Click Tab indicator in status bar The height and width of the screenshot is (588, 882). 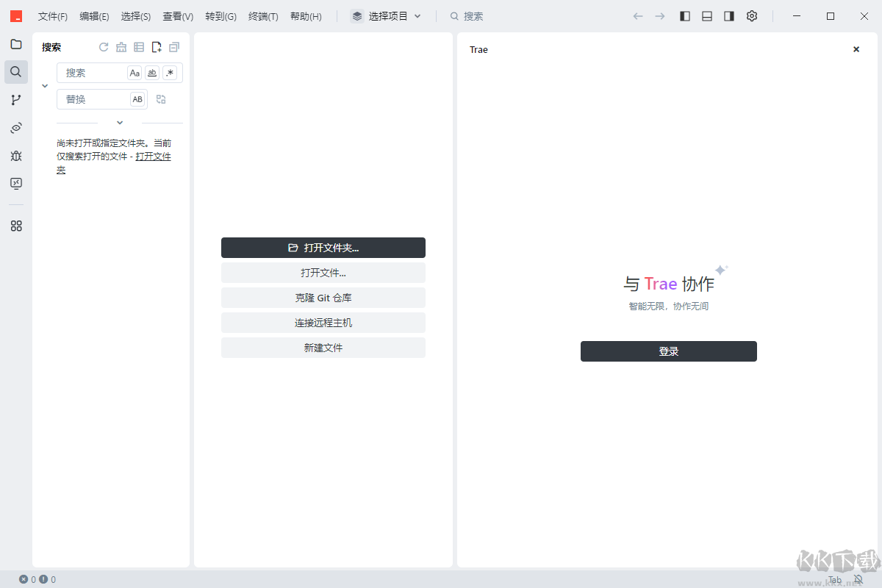click(x=835, y=579)
